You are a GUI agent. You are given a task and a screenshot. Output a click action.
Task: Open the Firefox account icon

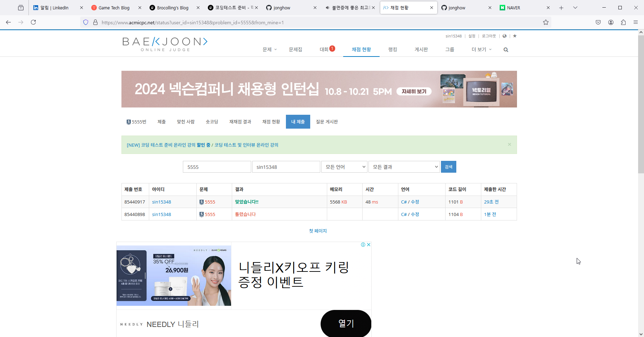click(x=611, y=23)
